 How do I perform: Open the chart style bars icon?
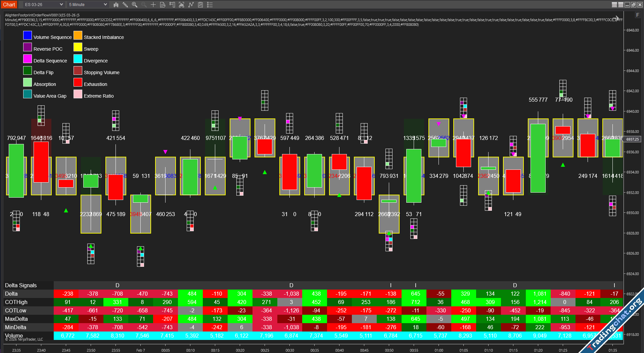click(x=116, y=5)
